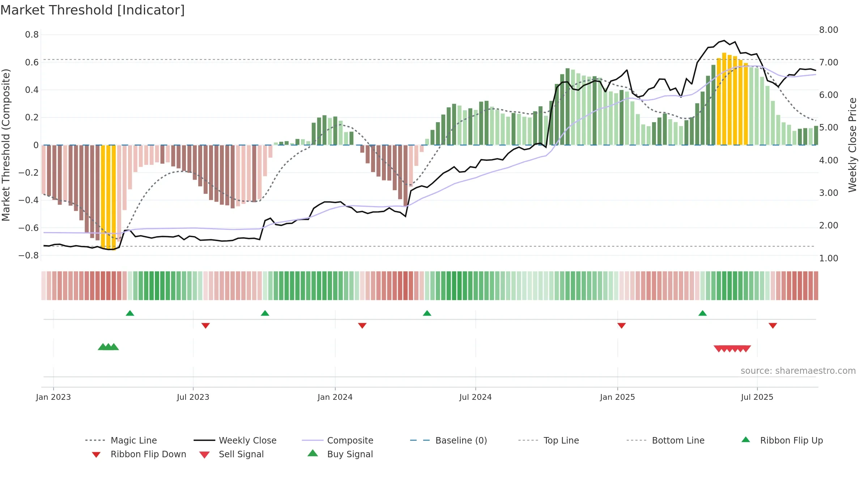The width and height of the screenshot is (868, 488).
Task: Click the Ribbon Flip Up marker near October 2023
Action: [x=265, y=313]
